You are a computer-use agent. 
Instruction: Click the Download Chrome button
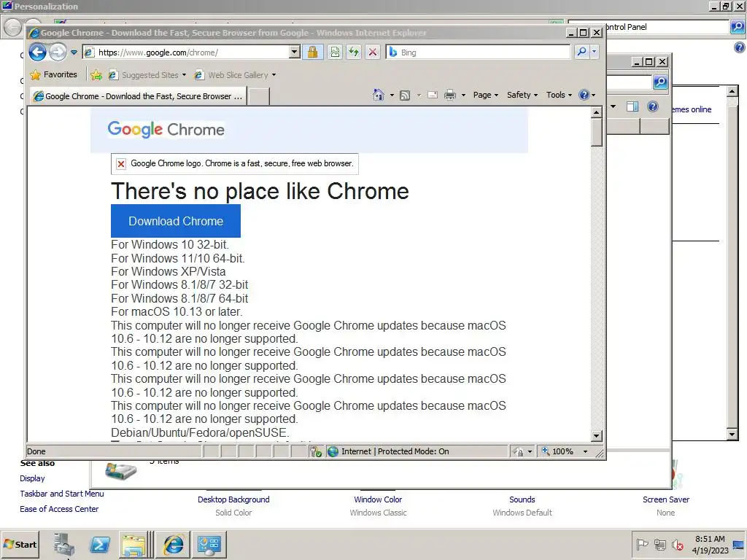[176, 221]
